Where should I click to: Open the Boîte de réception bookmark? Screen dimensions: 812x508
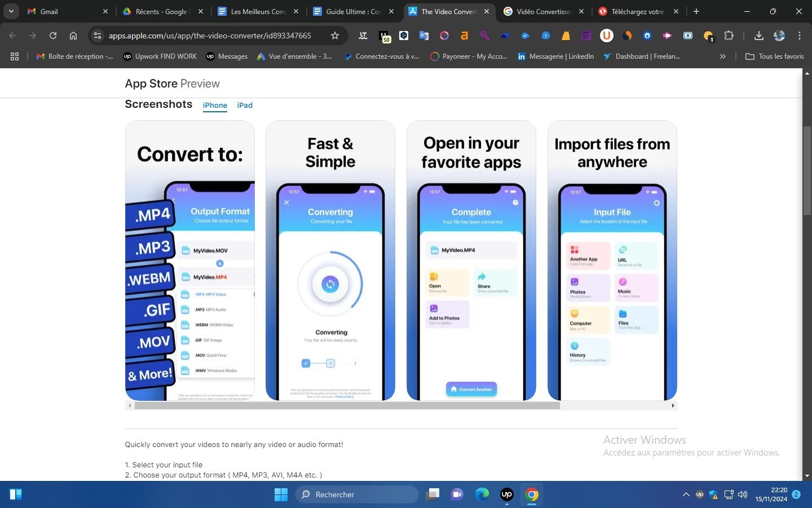pyautogui.click(x=74, y=56)
